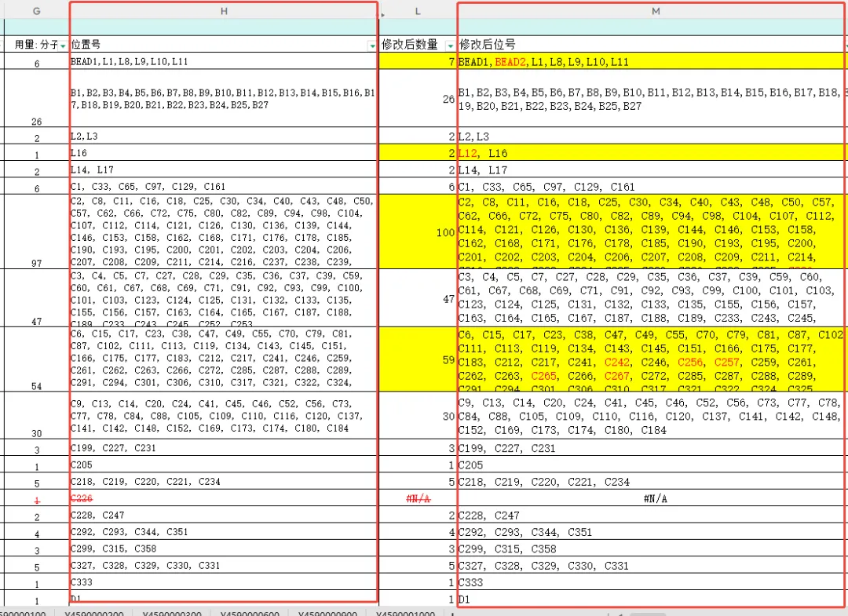
Task: Select the yellow quantity 100 cell
Action: pyautogui.click(x=418, y=231)
